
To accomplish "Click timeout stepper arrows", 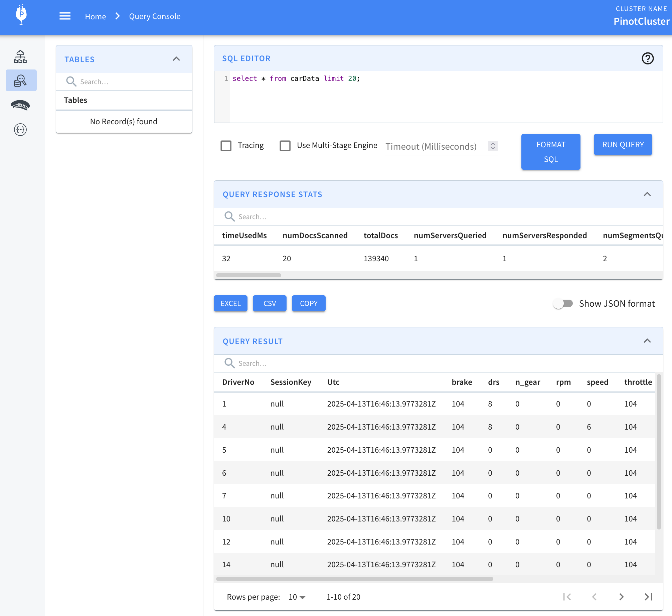I will click(493, 146).
